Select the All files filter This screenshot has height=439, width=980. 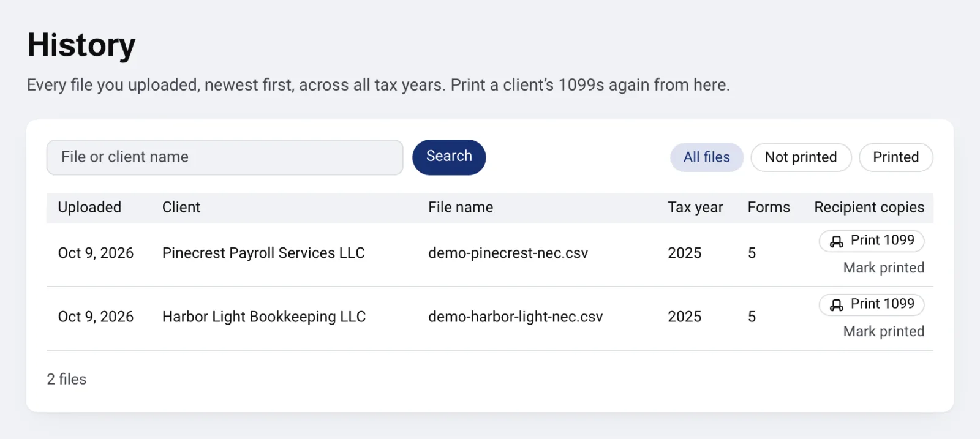pyautogui.click(x=707, y=157)
